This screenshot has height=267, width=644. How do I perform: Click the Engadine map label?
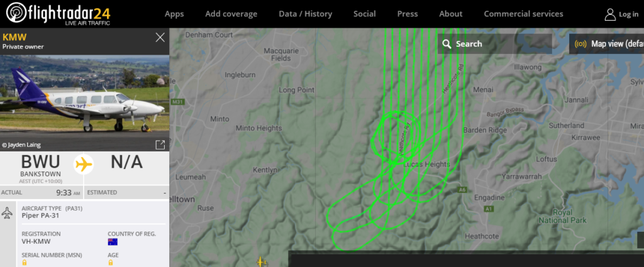pos(489,197)
